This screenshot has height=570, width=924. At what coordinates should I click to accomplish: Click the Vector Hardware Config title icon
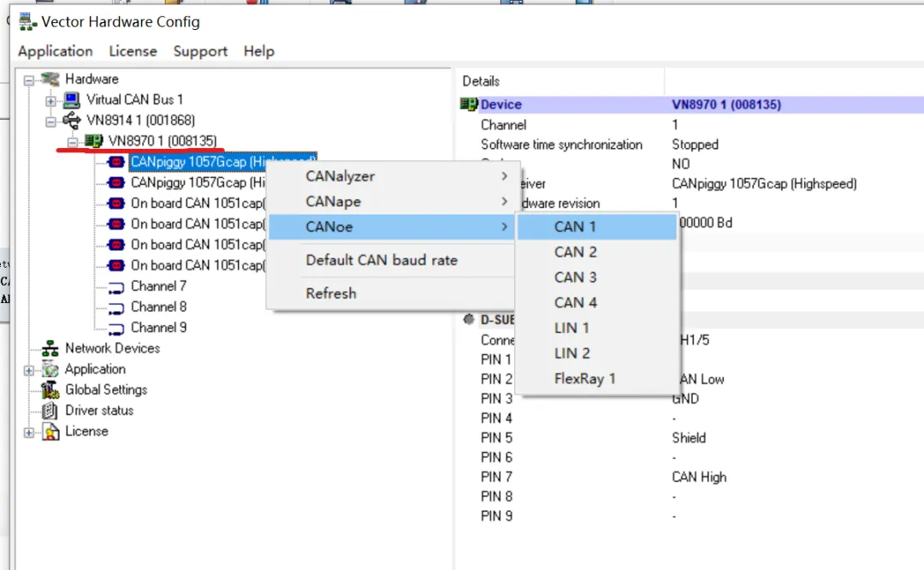coord(27,21)
